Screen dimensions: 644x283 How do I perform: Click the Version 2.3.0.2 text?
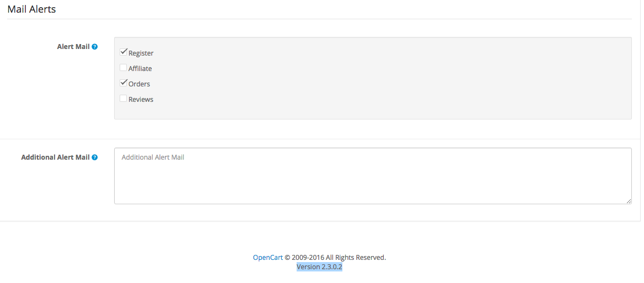(320, 267)
